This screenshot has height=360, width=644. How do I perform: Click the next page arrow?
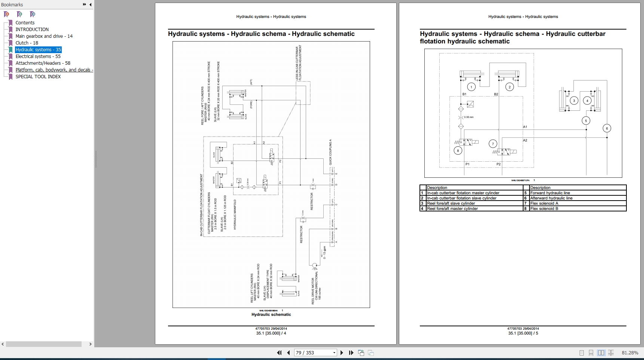tap(342, 353)
